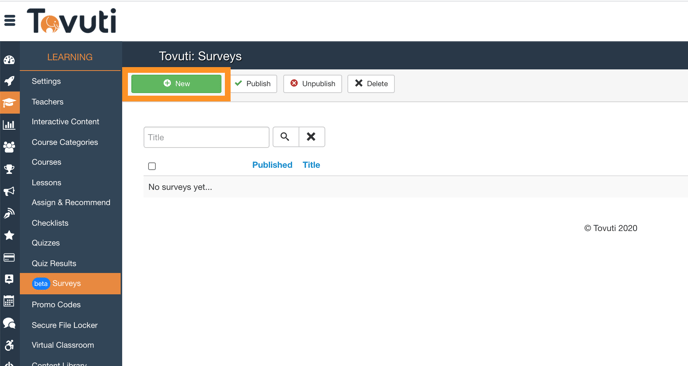
Task: Open the bar chart reports icon
Action: tap(9, 125)
